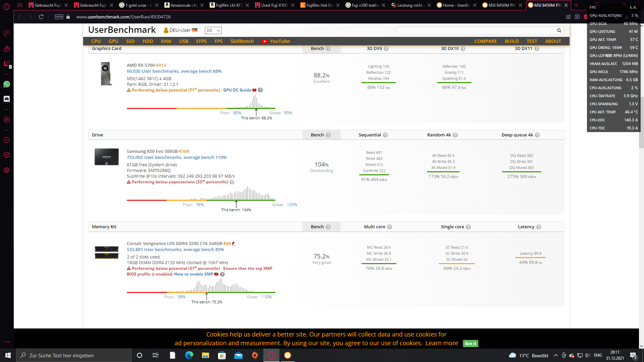This screenshot has width=644, height=362.
Task: Click the Samsung 850 Evo thumbnail
Action: pyautogui.click(x=106, y=157)
